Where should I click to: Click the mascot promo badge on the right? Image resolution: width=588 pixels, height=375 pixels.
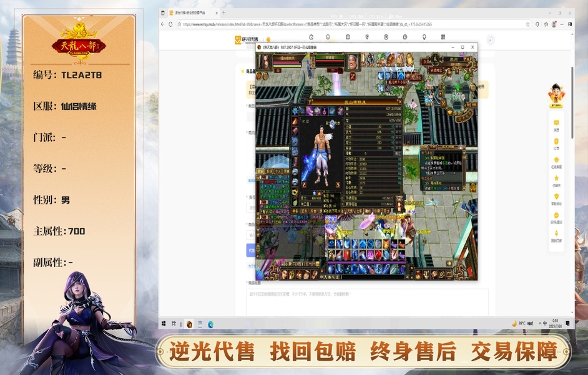point(556,96)
